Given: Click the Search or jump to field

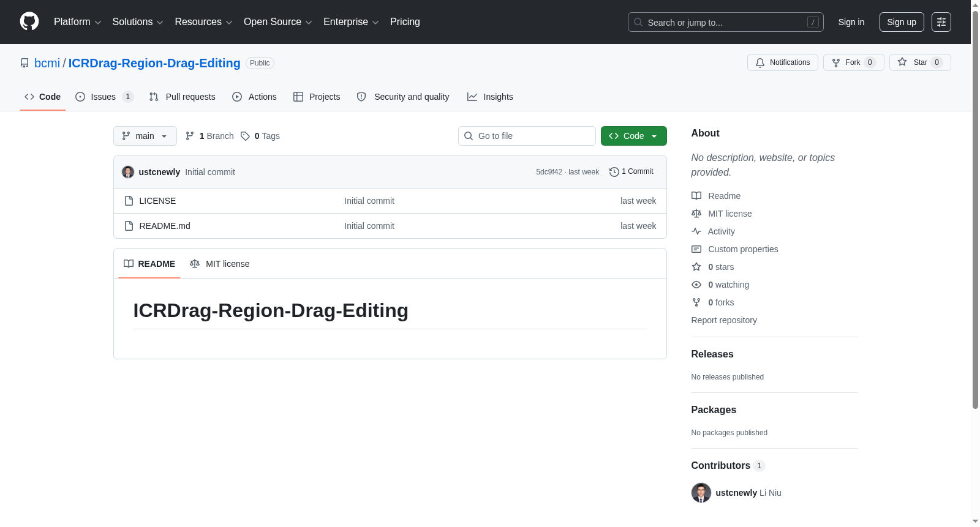Looking at the screenshot, I should point(726,22).
